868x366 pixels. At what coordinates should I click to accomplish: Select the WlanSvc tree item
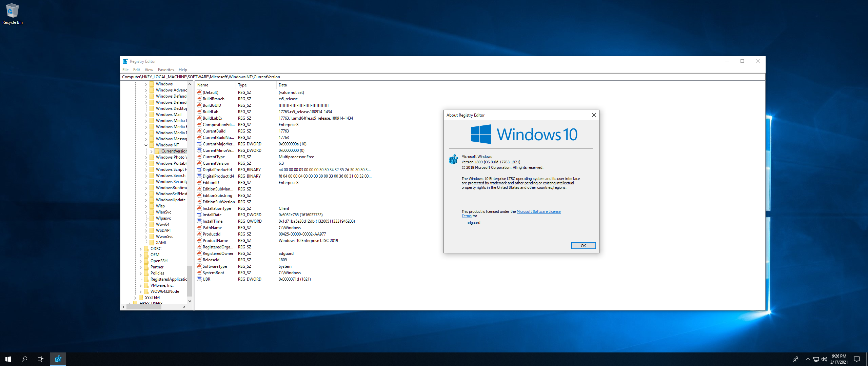pos(163,212)
